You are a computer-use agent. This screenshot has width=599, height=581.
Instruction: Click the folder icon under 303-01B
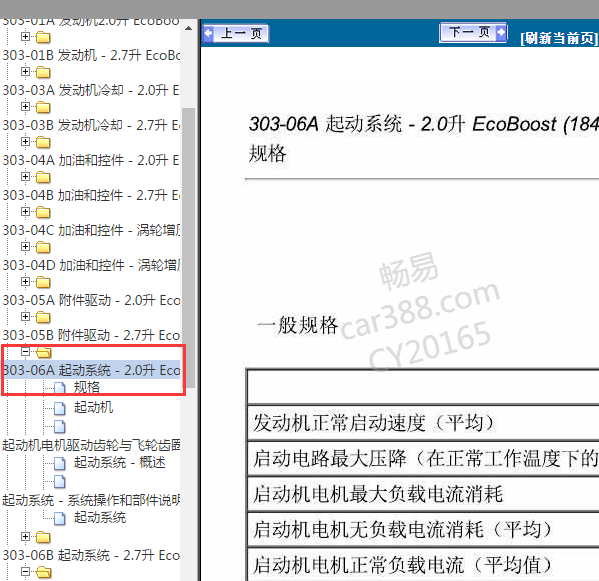[43, 72]
